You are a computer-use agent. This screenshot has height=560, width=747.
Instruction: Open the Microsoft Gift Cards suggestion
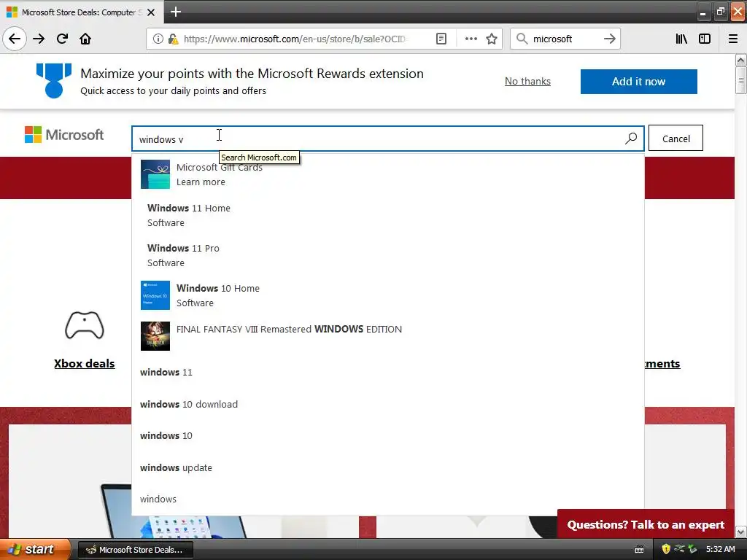point(388,174)
